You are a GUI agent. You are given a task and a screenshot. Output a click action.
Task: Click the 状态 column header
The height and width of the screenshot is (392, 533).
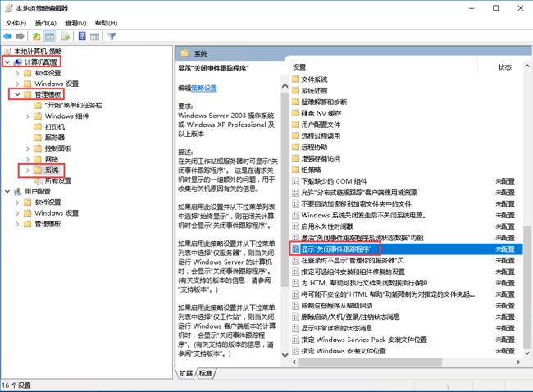[505, 67]
